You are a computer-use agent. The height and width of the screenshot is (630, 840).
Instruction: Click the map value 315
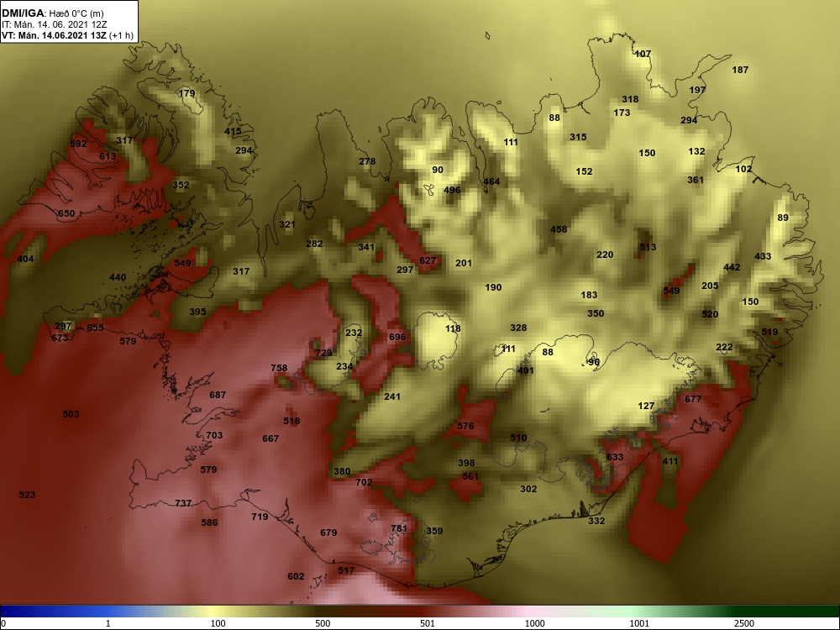(x=578, y=137)
